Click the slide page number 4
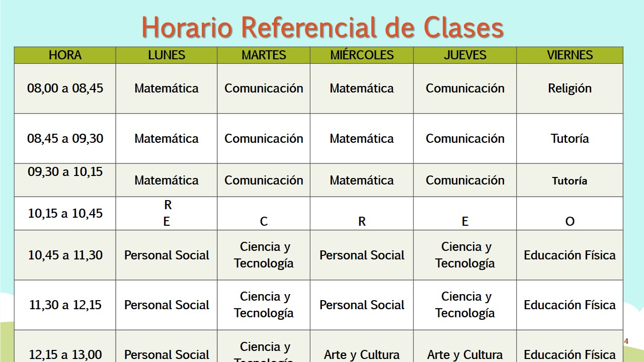 (x=626, y=342)
